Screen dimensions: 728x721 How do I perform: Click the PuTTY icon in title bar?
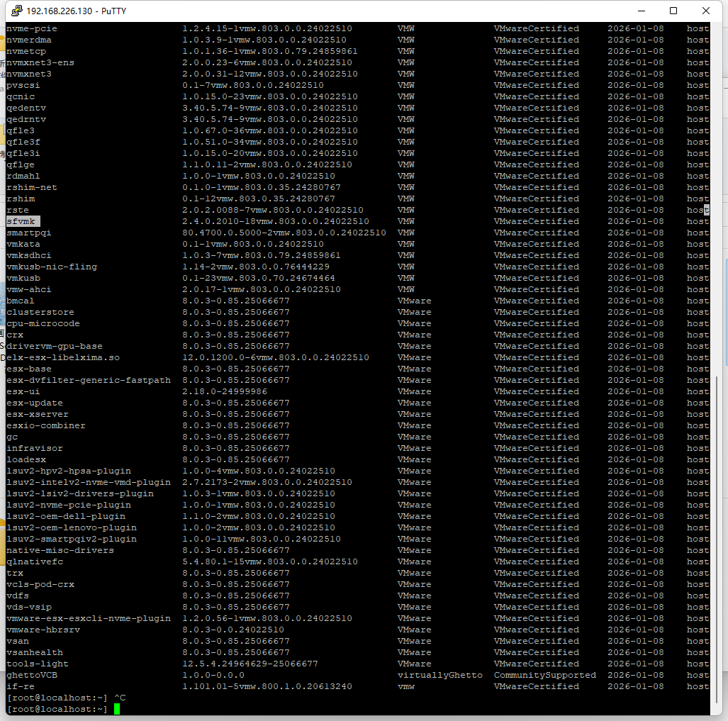17,11
